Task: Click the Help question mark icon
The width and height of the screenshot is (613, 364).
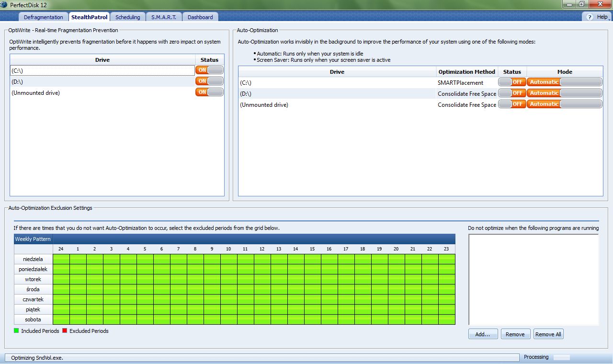Action: pyautogui.click(x=590, y=17)
